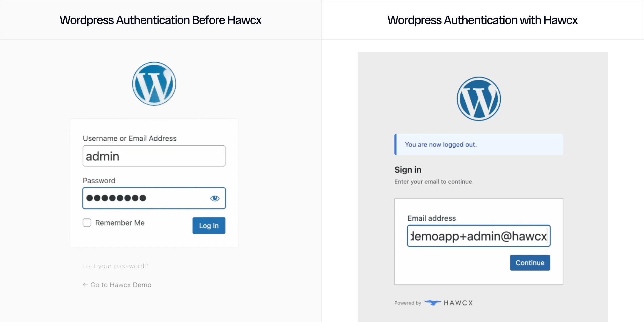
Task: Focus the Username or Email Address field
Action: 154,156
